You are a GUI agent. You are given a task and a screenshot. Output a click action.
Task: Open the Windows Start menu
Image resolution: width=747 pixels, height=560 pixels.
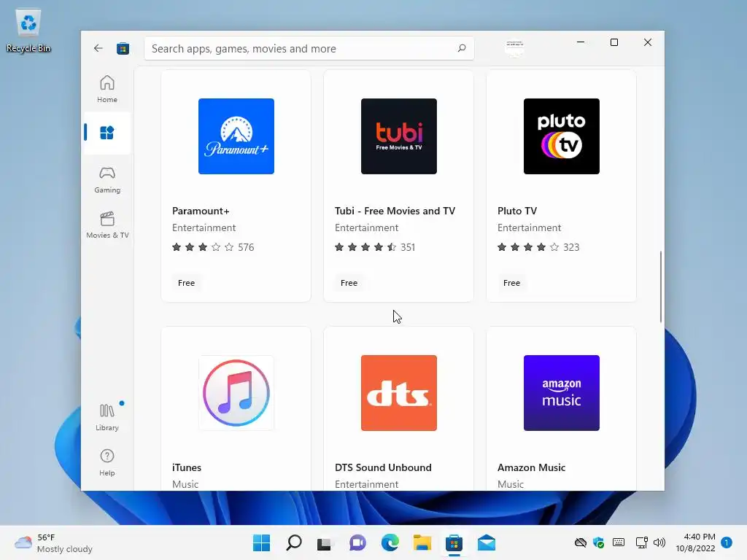(x=262, y=542)
